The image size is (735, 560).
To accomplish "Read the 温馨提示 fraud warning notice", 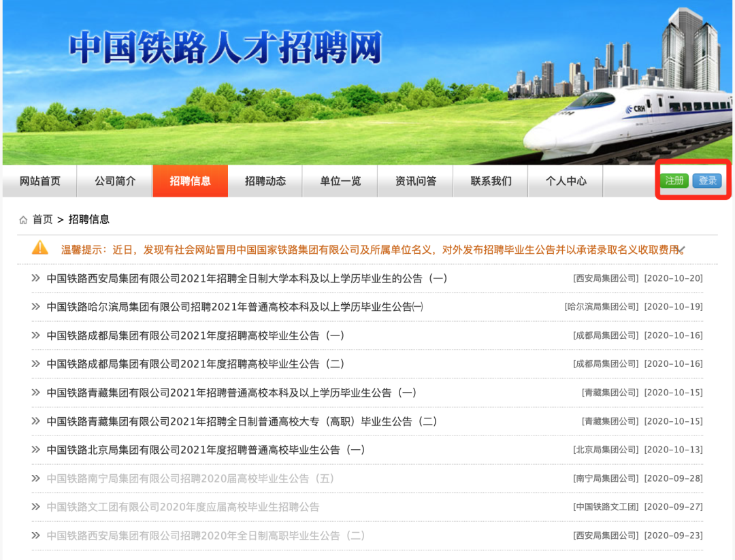I will coord(373,250).
